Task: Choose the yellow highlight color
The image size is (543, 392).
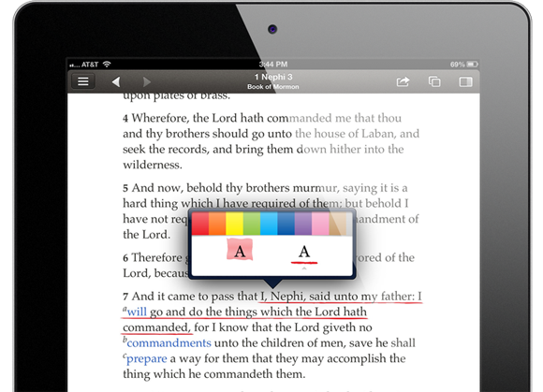Action: click(234, 224)
